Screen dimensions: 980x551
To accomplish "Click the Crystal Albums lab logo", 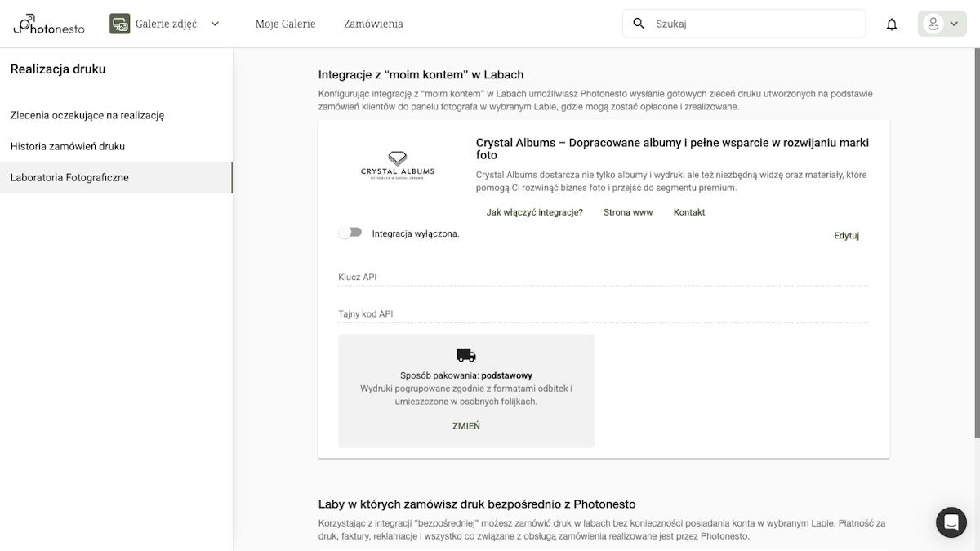I will pyautogui.click(x=396, y=161).
